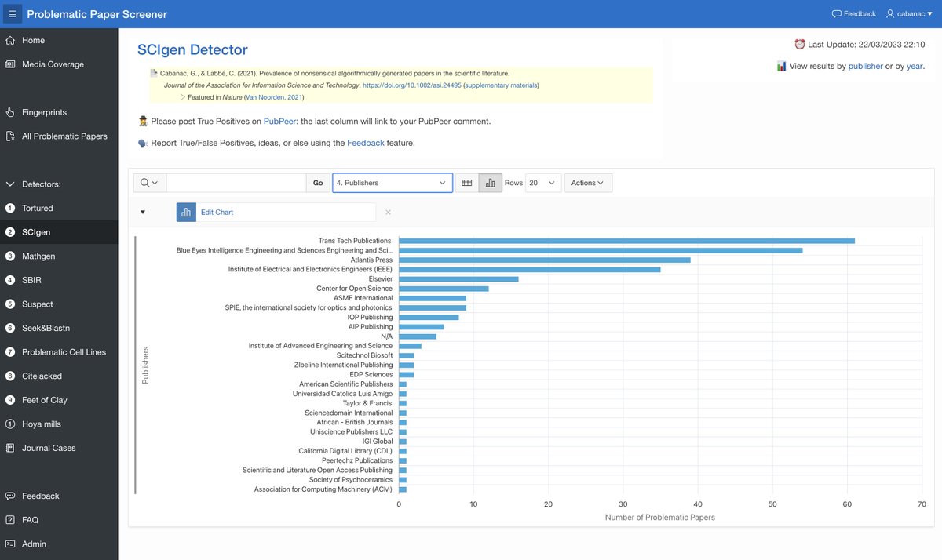Open the supplementary materials link
Image resolution: width=942 pixels, height=560 pixels.
pyautogui.click(x=501, y=85)
